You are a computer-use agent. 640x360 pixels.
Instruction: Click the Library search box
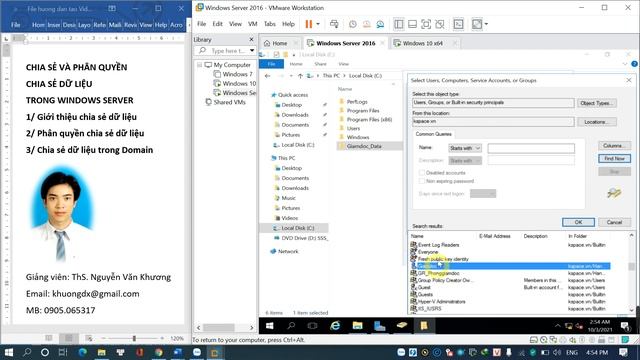click(224, 50)
